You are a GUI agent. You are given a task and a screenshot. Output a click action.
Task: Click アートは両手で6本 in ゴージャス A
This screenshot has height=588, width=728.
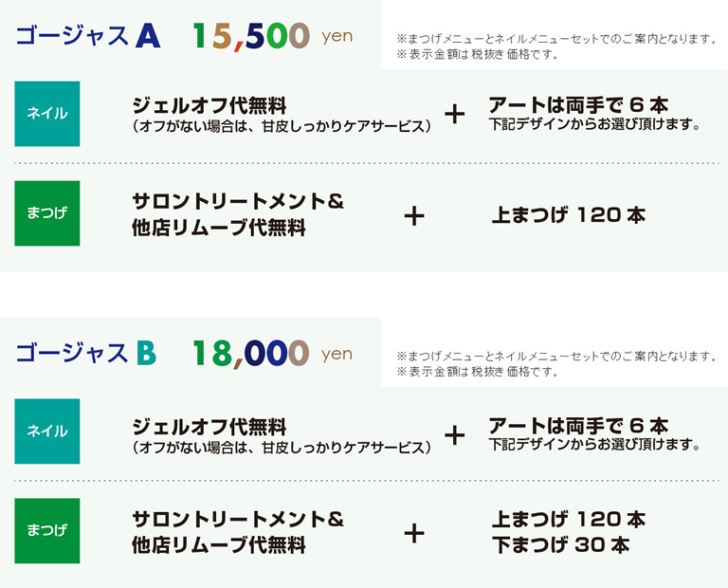click(x=578, y=104)
